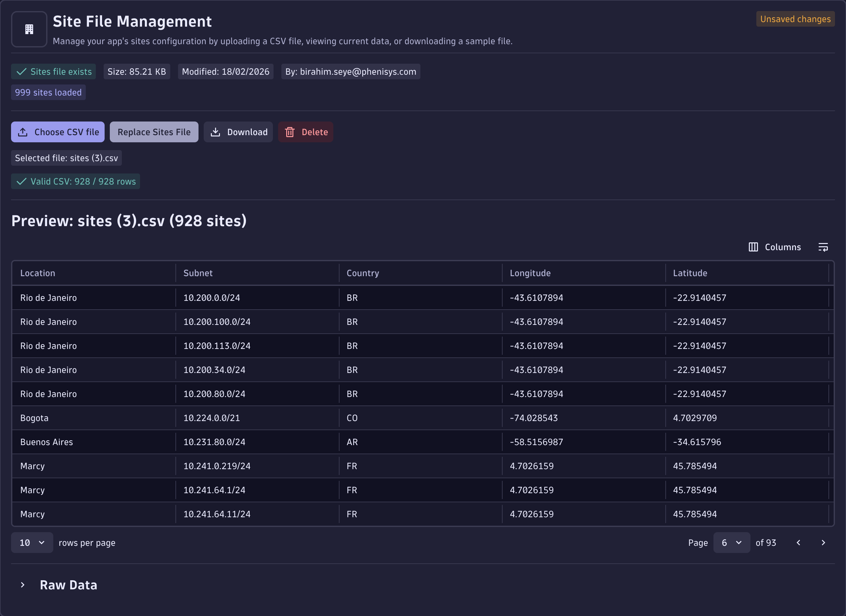Viewport: 846px width, 616px height.
Task: Click the trash icon inside the Delete button
Action: (290, 132)
